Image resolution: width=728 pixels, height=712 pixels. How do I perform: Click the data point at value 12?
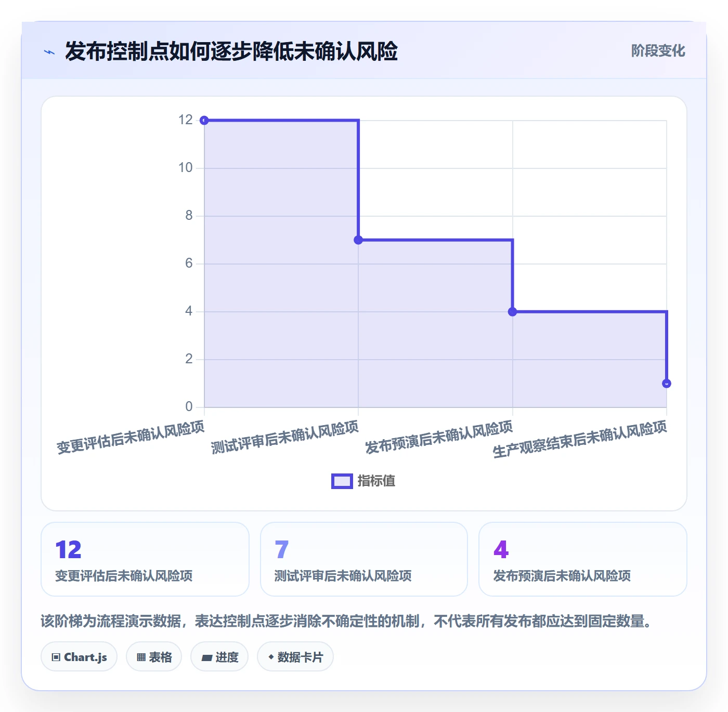204,121
